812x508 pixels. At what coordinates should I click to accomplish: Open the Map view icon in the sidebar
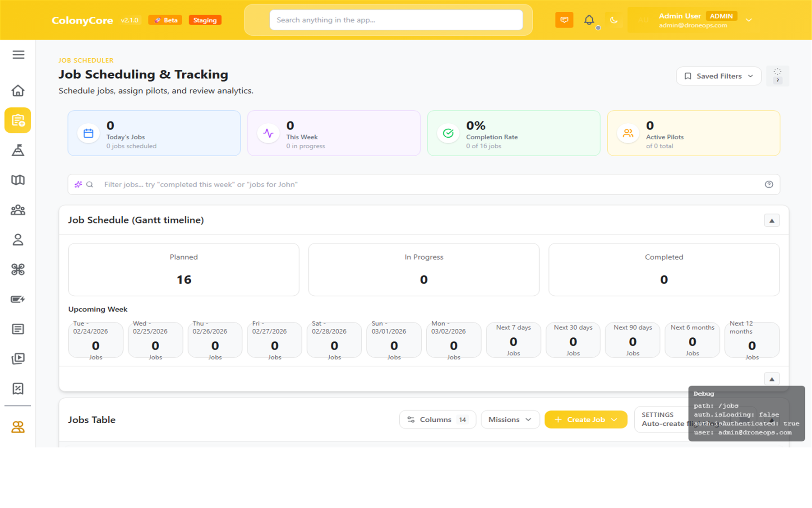pyautogui.click(x=18, y=180)
